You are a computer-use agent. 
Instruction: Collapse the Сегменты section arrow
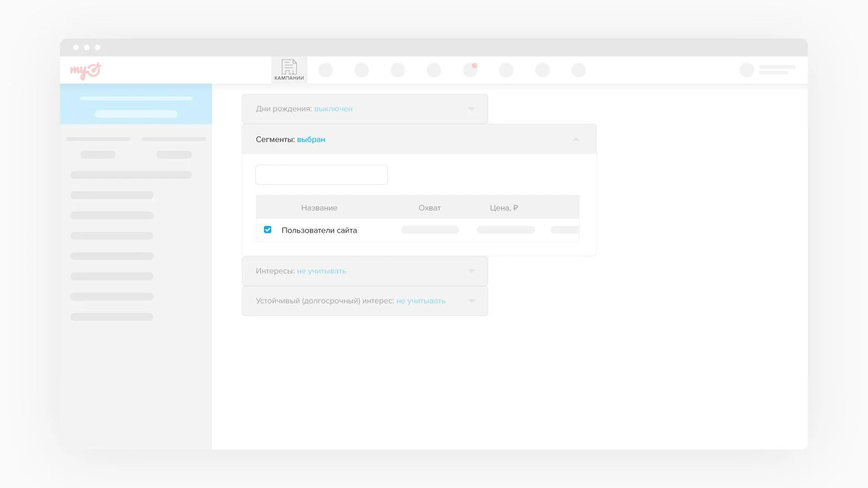(x=576, y=139)
